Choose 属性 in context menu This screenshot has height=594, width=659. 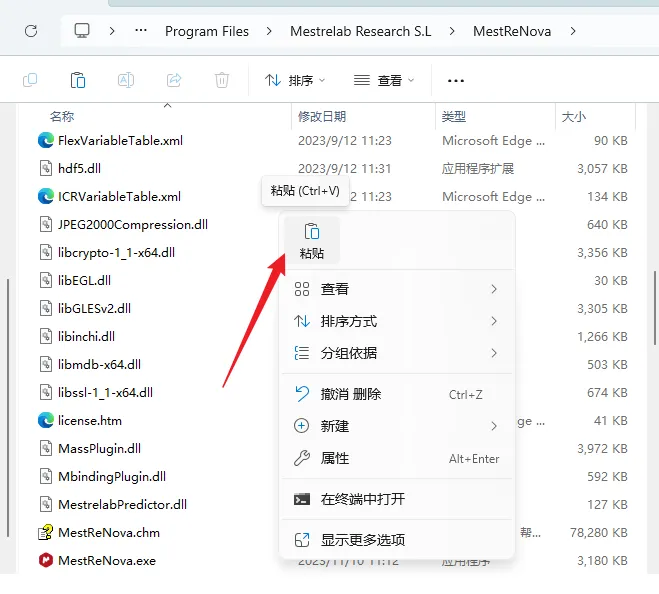click(x=397, y=458)
